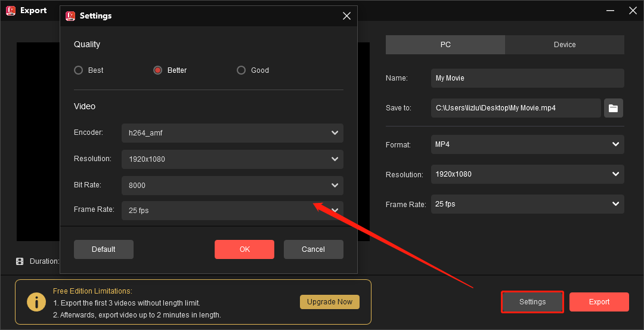Click the Free Edition Limitations heading
This screenshot has width=644, height=330.
coord(92,291)
